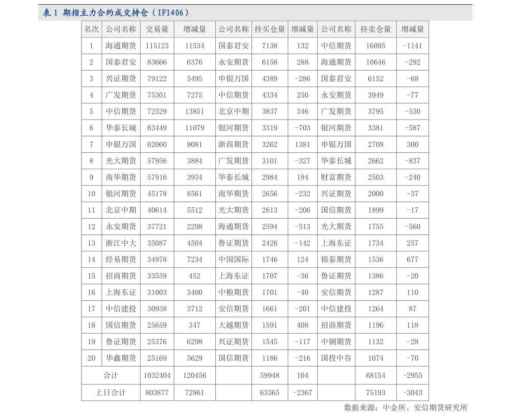Image resolution: width=513 pixels, height=420 pixels.
Task: Select total change '120456'
Action: pyautogui.click(x=195, y=376)
